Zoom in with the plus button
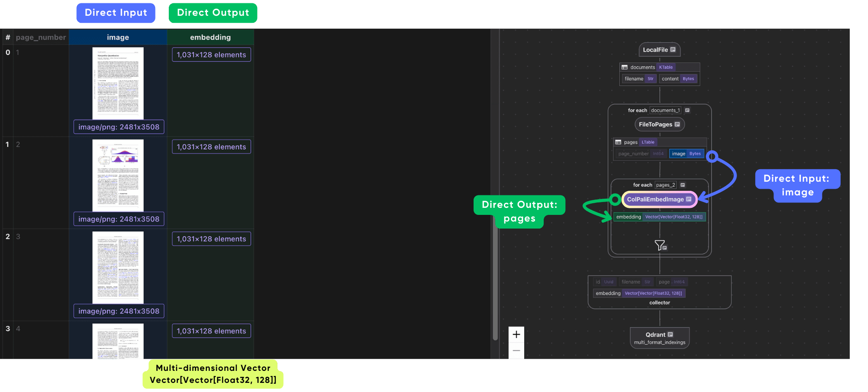The image size is (868, 392). pyautogui.click(x=516, y=334)
